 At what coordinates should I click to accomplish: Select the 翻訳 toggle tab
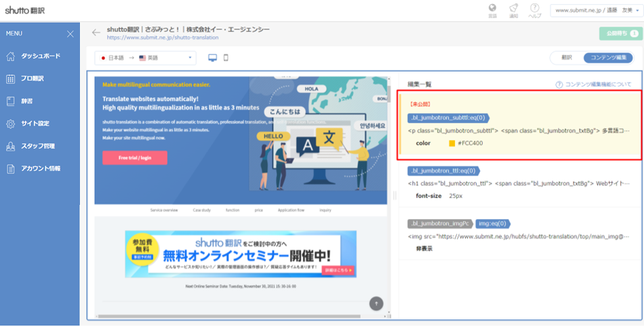(x=567, y=58)
